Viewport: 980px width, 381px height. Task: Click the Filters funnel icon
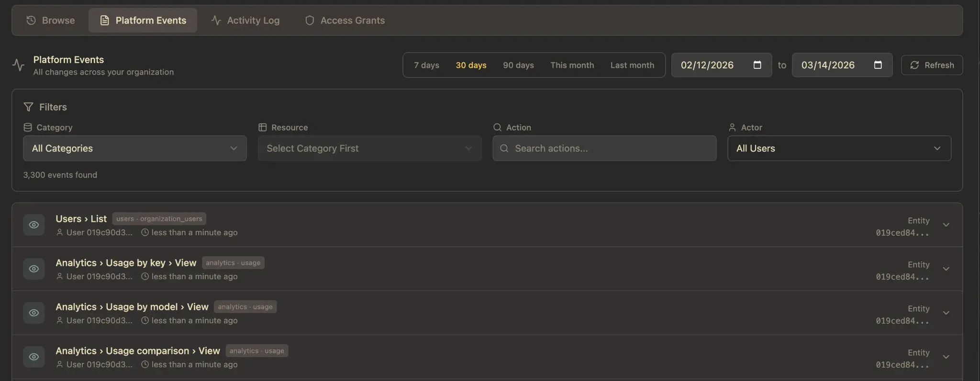click(28, 107)
